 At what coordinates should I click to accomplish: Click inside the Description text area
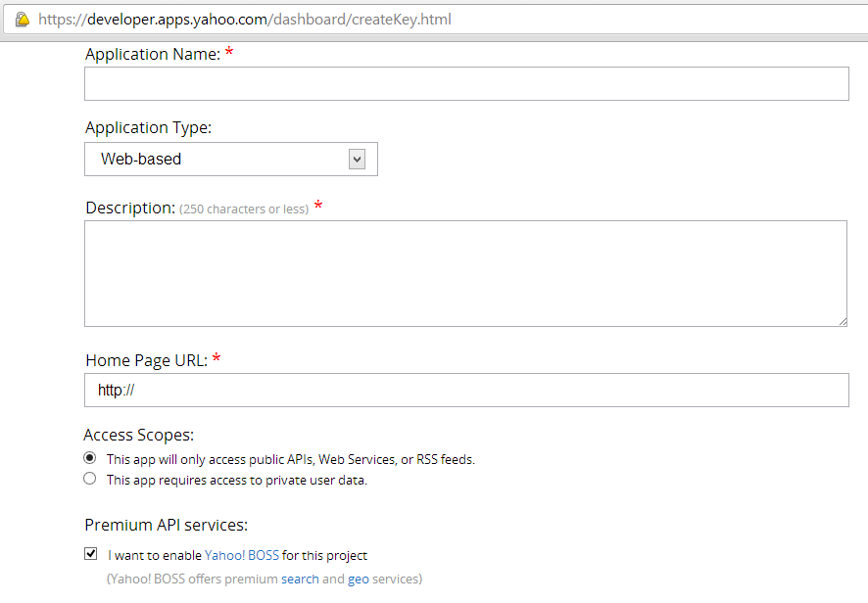click(x=465, y=273)
